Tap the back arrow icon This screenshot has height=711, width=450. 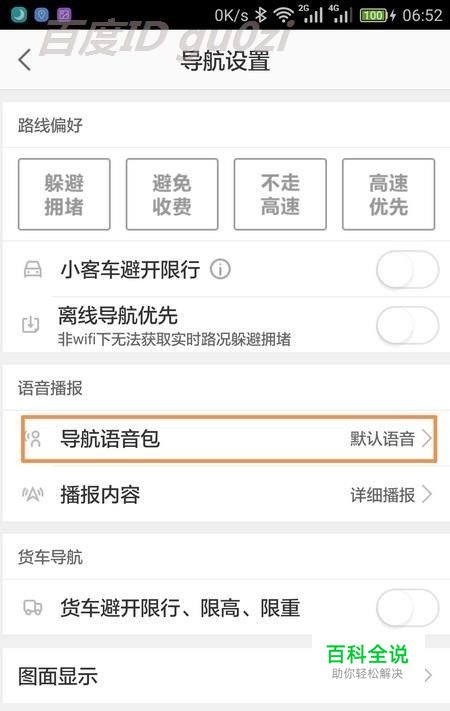click(x=24, y=60)
